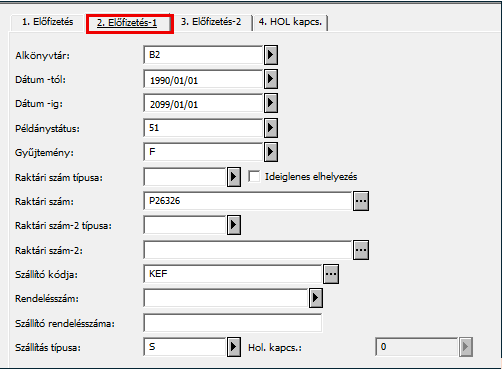
Task: Focus the empty Rendelésszám field
Action: point(226,298)
